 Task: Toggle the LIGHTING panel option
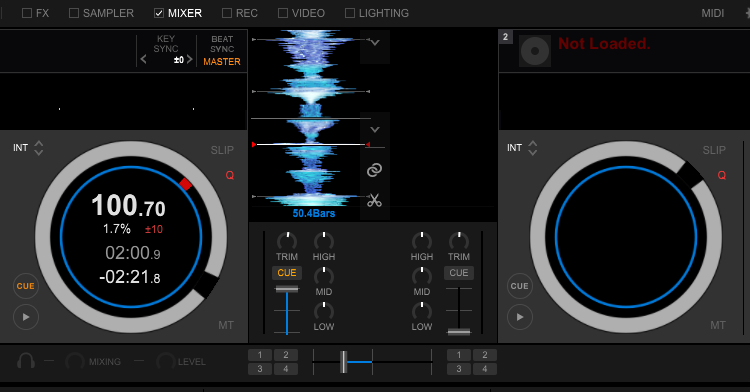[350, 13]
